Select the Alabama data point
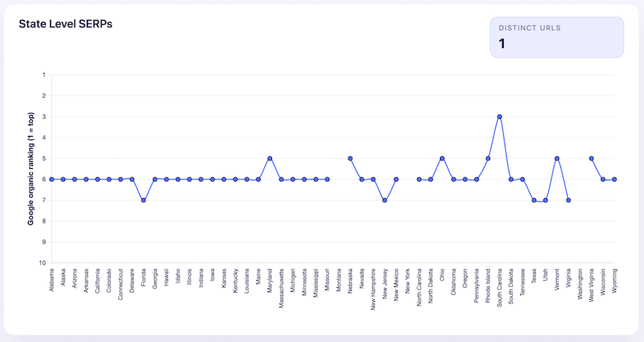This screenshot has height=342, width=644. click(52, 179)
